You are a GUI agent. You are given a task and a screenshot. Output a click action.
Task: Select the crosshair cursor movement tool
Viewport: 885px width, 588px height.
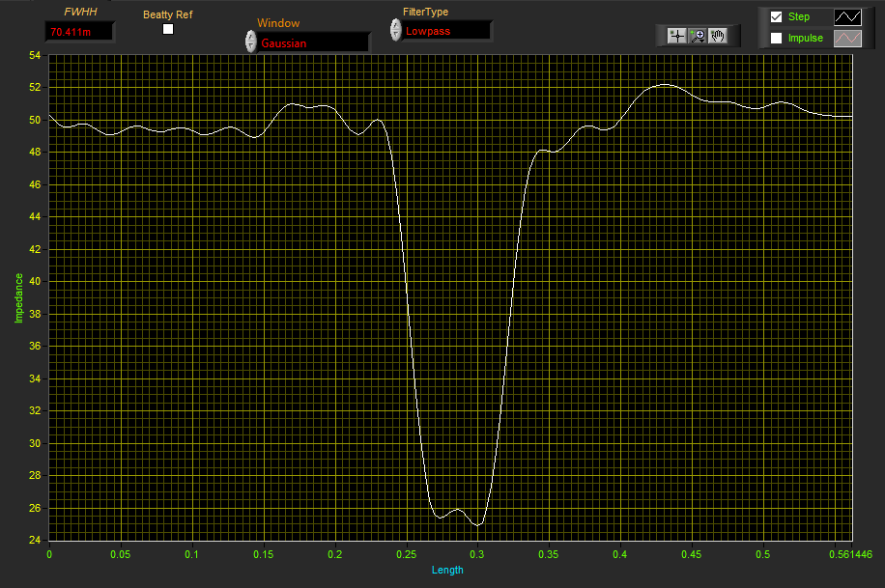pos(676,36)
